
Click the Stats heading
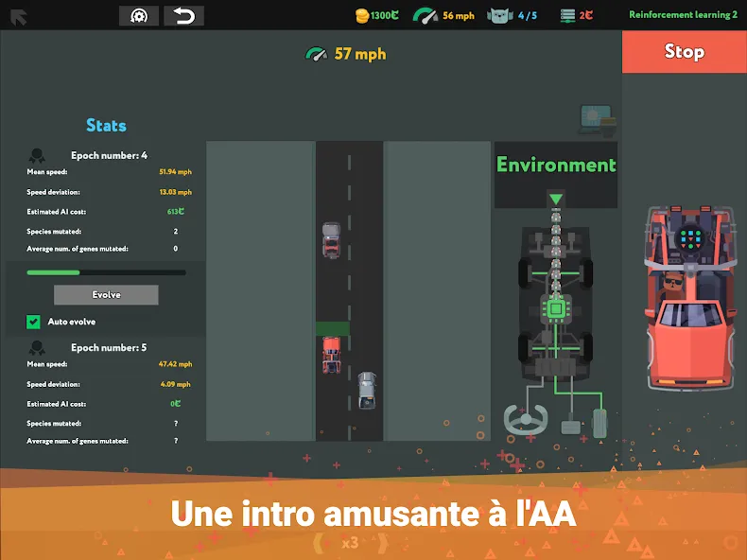[x=106, y=126]
